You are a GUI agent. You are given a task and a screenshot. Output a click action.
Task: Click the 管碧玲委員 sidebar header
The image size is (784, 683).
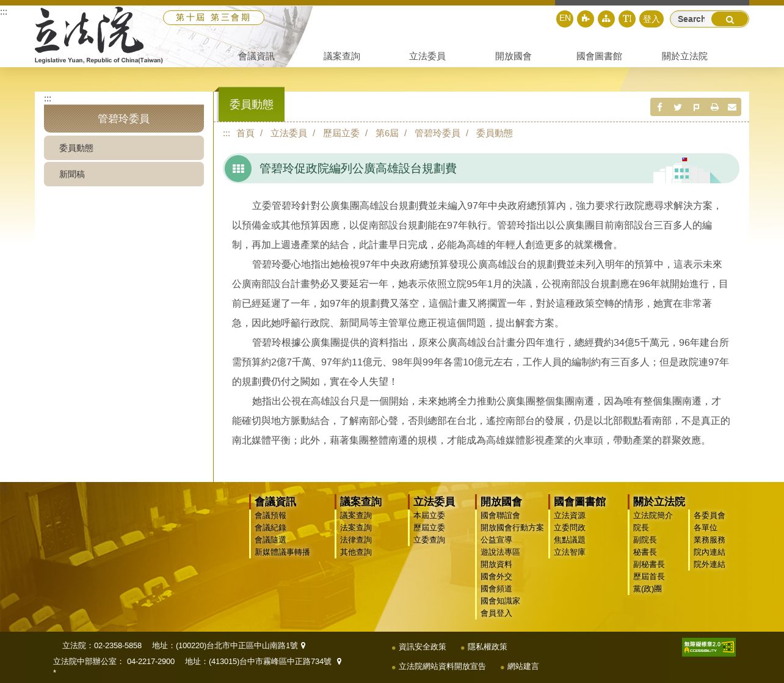point(124,119)
